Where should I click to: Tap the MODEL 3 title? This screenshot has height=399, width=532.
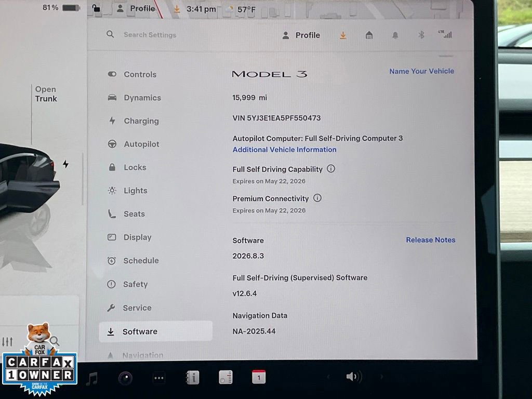pyautogui.click(x=270, y=74)
